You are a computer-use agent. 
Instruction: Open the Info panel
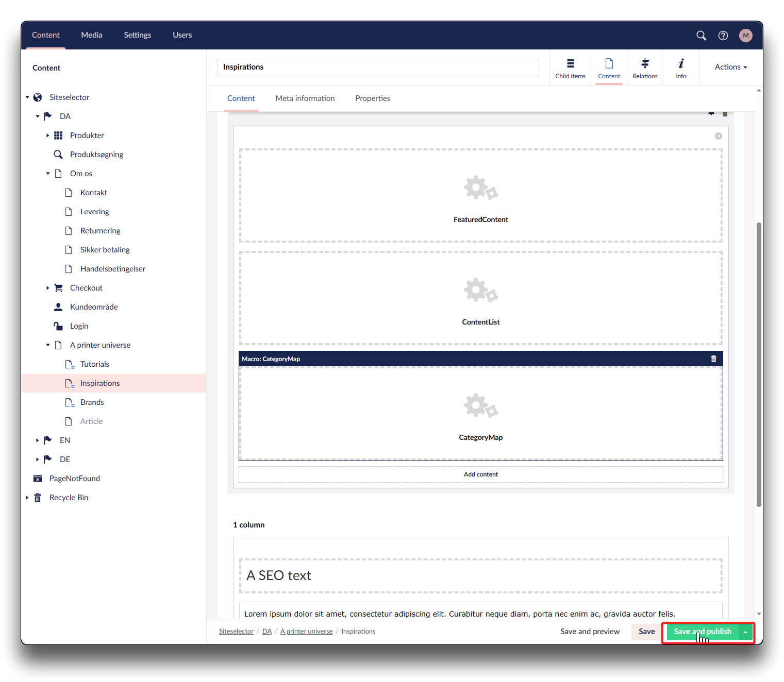(681, 68)
